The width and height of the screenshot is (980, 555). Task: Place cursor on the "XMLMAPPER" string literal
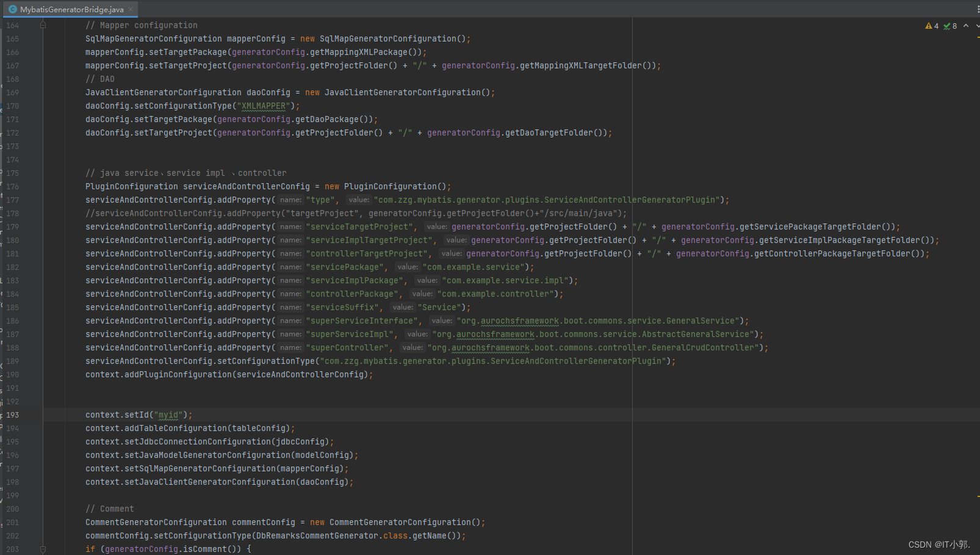pos(263,106)
